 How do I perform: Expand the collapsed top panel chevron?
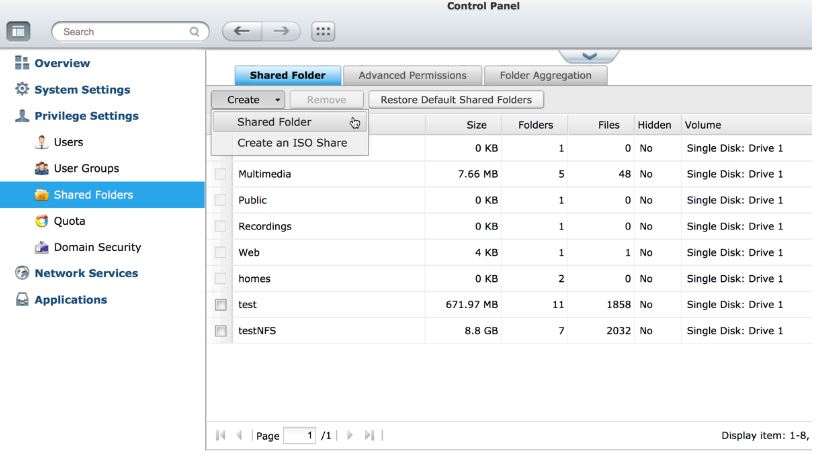pos(589,56)
